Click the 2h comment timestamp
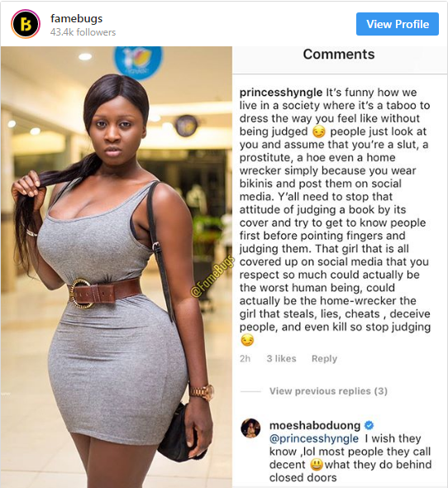Image resolution: width=448 pixels, height=488 pixels. tap(245, 358)
